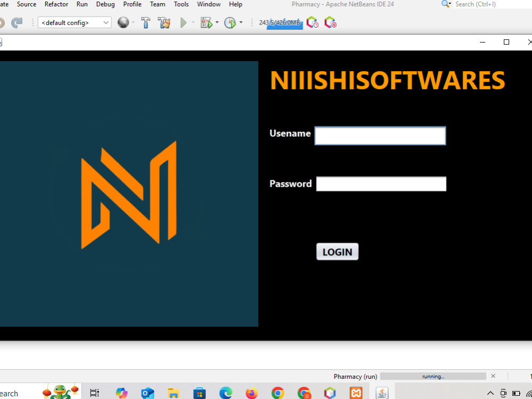Open the Help menu
This screenshot has height=399, width=532.
[236, 4]
